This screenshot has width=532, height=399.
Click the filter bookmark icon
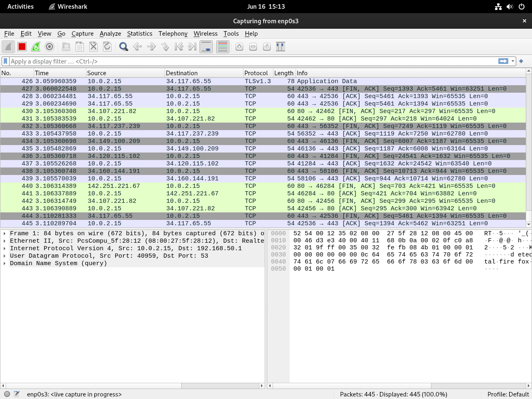[5, 61]
